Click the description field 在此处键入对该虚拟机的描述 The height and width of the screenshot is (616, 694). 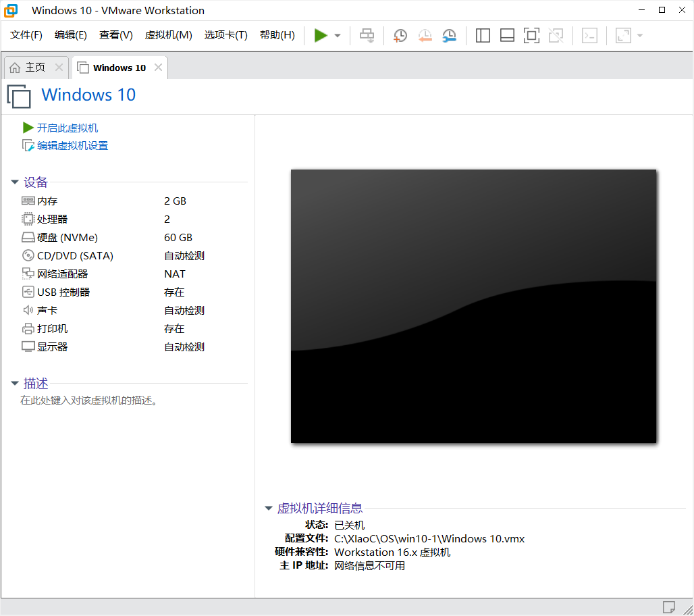click(89, 401)
